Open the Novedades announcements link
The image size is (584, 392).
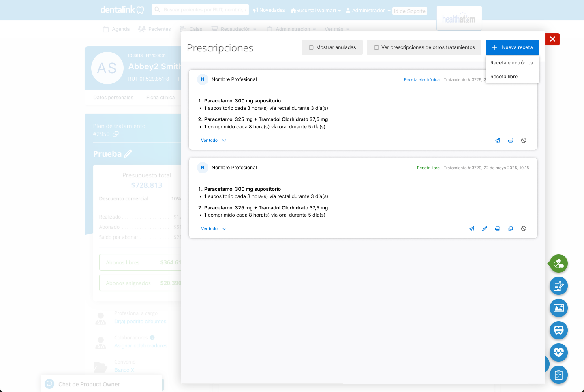269,10
